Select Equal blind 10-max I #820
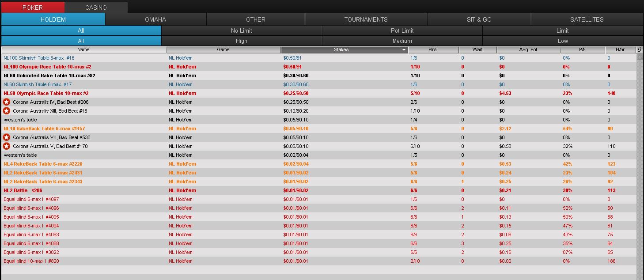 pos(318,261)
